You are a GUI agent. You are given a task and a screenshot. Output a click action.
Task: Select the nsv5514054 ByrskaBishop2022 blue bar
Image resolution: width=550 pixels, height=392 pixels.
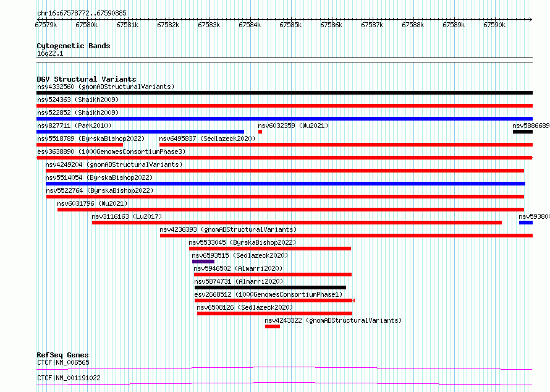(x=286, y=184)
